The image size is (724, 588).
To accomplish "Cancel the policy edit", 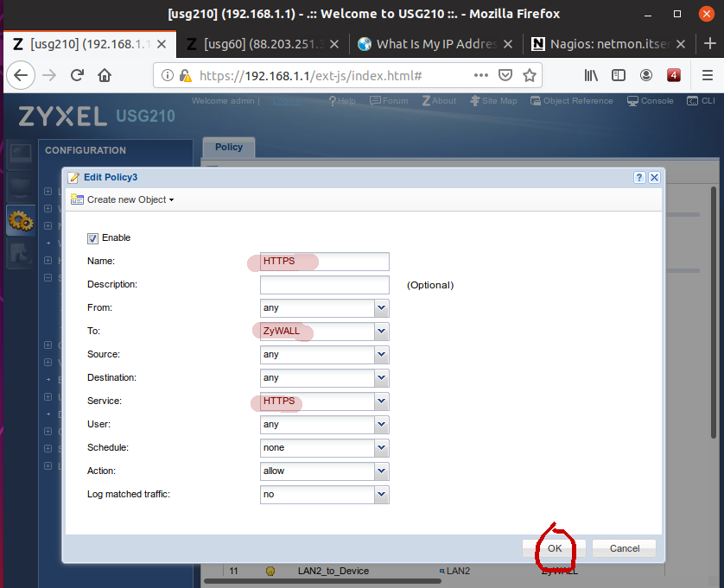I will [x=625, y=548].
